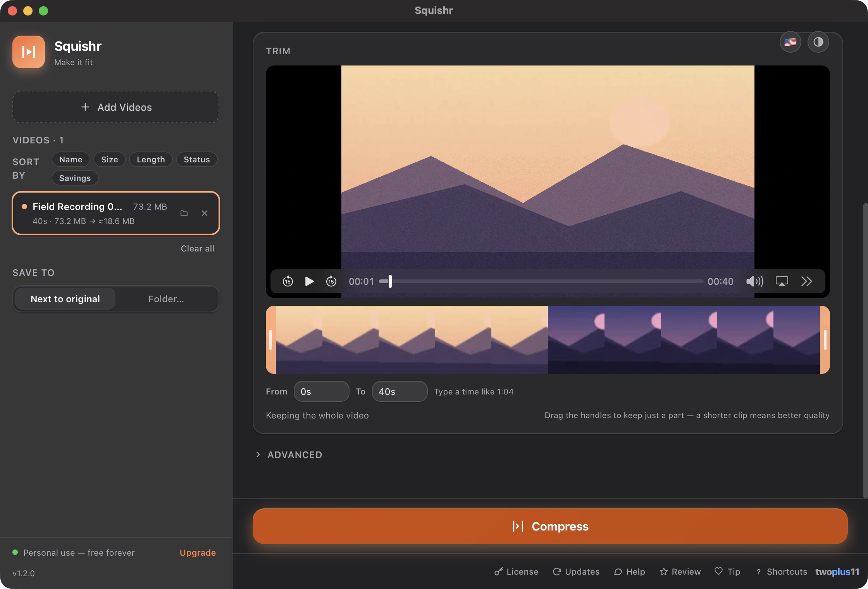The width and height of the screenshot is (868, 589).
Task: Sort videos by Length
Action: pos(151,159)
